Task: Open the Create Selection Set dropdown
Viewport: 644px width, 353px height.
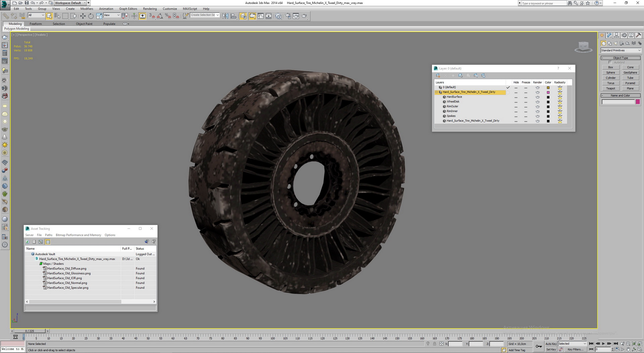Action: coord(205,15)
